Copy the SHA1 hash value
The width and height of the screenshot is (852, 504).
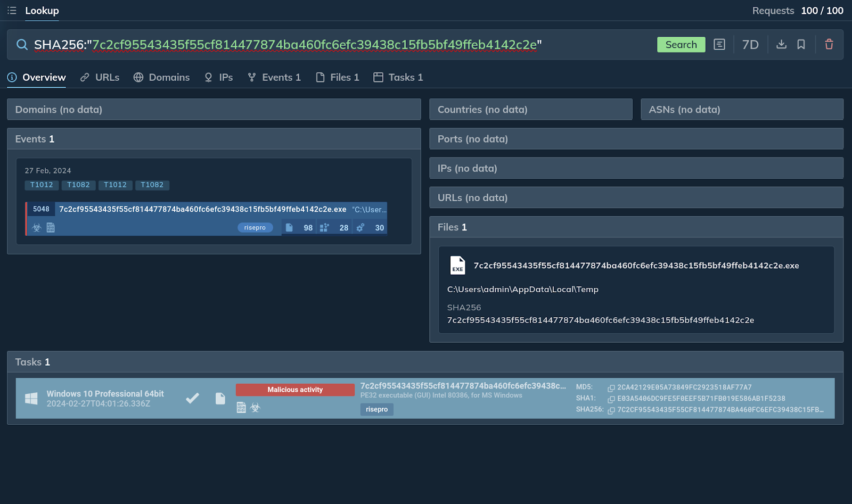[611, 399]
